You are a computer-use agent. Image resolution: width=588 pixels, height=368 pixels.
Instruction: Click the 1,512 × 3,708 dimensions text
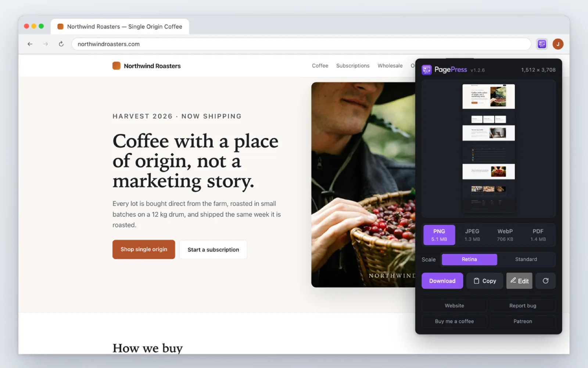[x=538, y=70]
